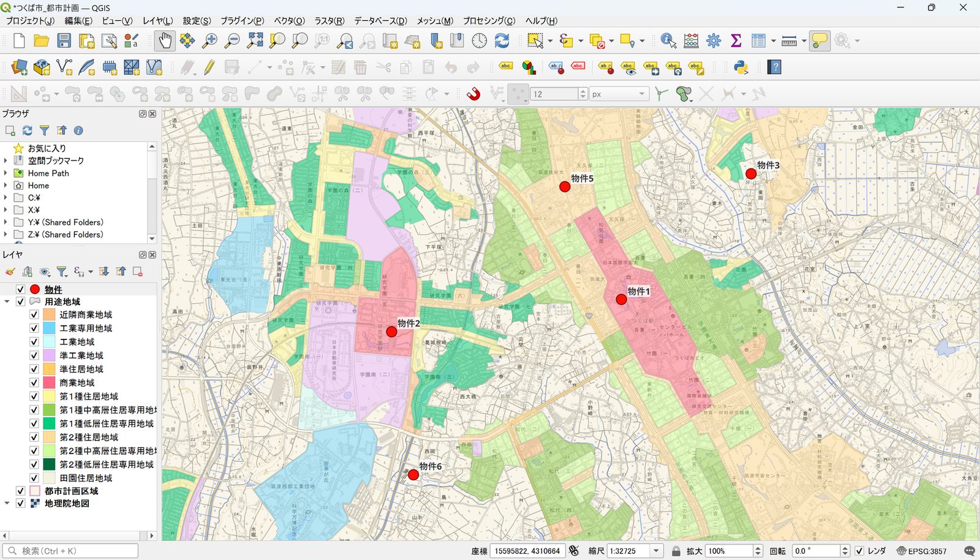Expand the 地理院地図 layer tree
Screen dimensions: 980x560
click(x=7, y=503)
